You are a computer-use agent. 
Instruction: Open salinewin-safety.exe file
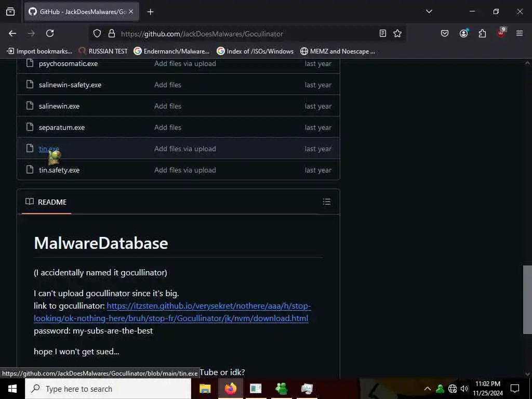[70, 85]
